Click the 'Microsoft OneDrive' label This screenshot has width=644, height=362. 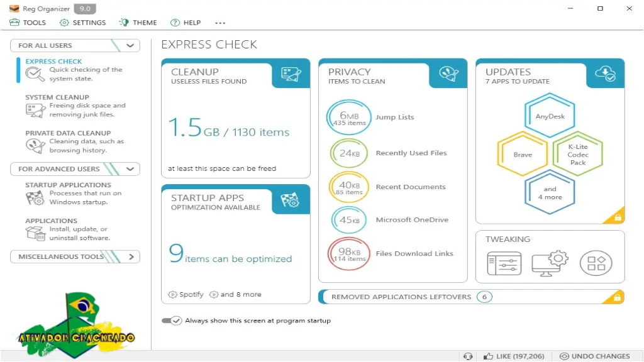click(x=412, y=220)
